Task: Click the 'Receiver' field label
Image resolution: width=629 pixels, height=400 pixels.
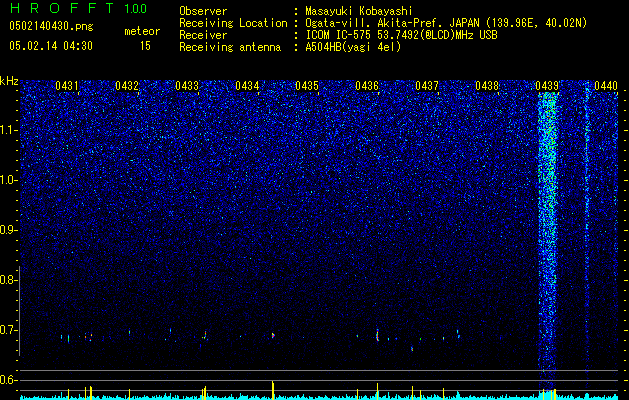Action: [x=203, y=35]
